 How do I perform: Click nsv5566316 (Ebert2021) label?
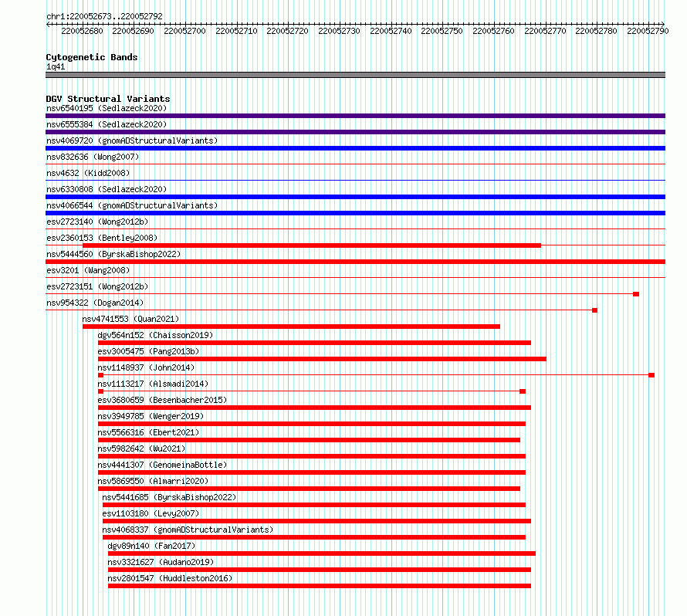point(148,432)
